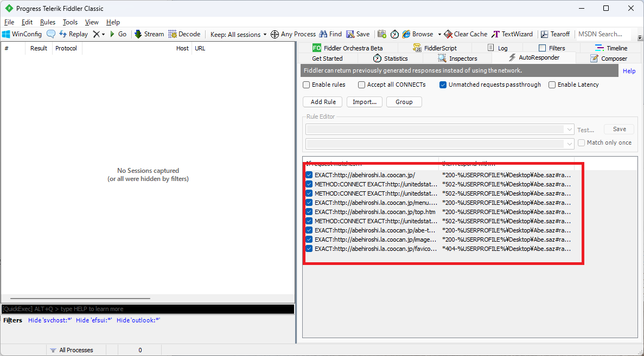Viewport: 644px width, 356px height.
Task: Uncheck the abehiroshi favico... rule checkbox
Action: tap(309, 249)
